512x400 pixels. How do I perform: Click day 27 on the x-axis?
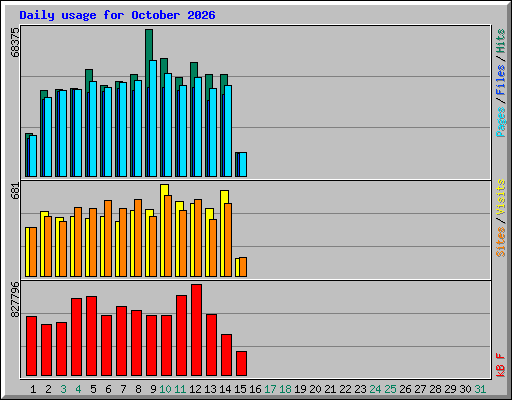tap(420, 389)
